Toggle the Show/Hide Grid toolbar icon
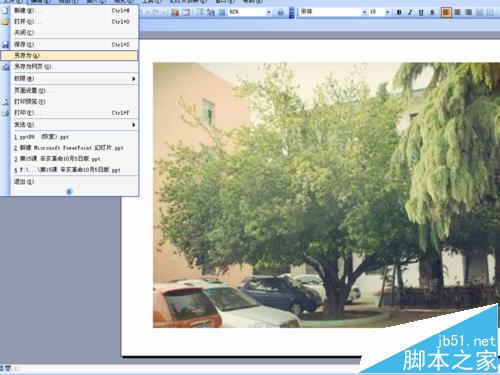 click(222, 12)
